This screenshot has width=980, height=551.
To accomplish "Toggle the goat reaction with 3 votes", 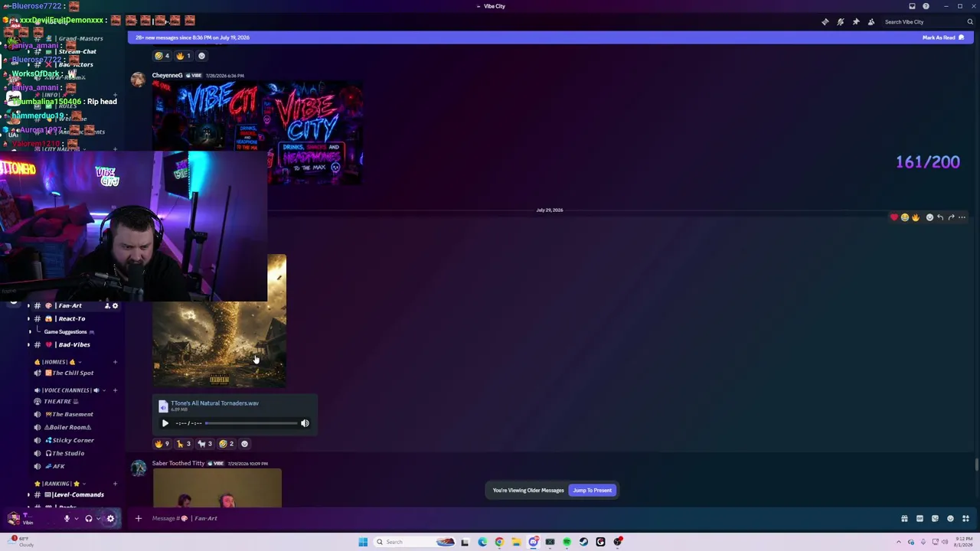I will point(205,444).
